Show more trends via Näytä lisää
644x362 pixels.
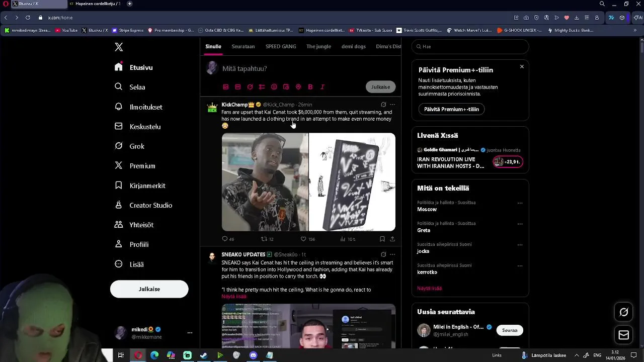429,288
